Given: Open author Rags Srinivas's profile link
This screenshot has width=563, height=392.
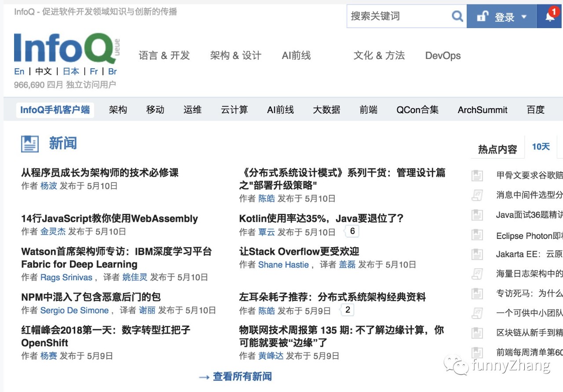Looking at the screenshot, I should (66, 277).
